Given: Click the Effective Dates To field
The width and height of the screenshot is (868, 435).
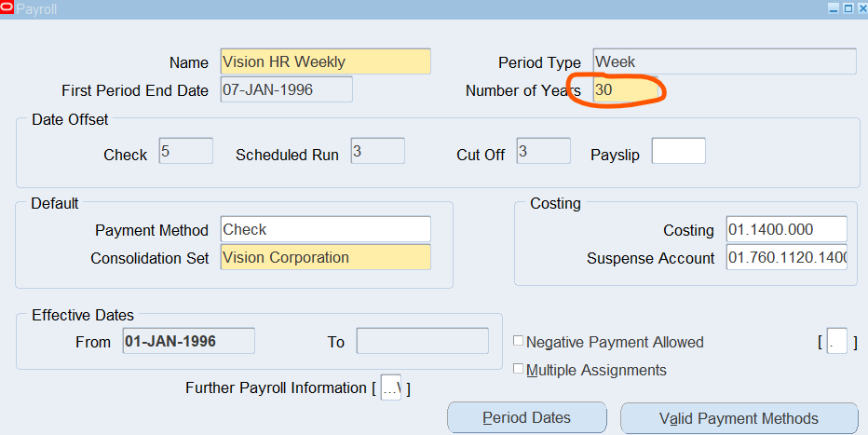Looking at the screenshot, I should coord(422,342).
